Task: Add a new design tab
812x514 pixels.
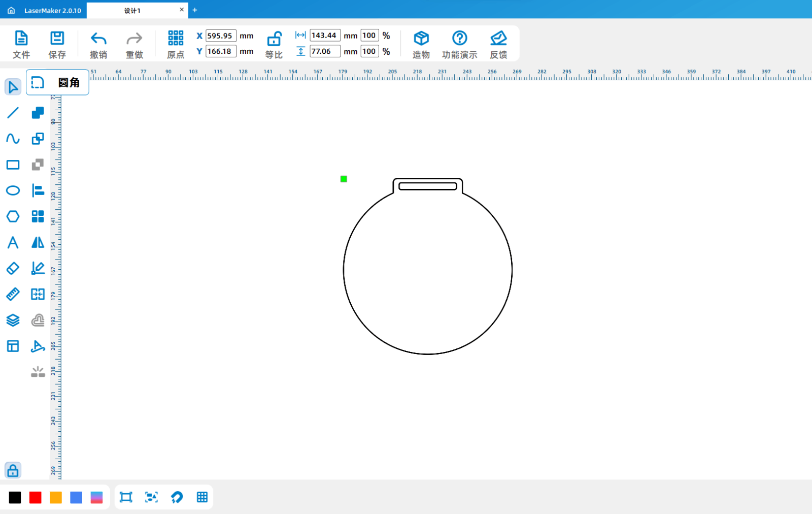Action: pos(195,10)
